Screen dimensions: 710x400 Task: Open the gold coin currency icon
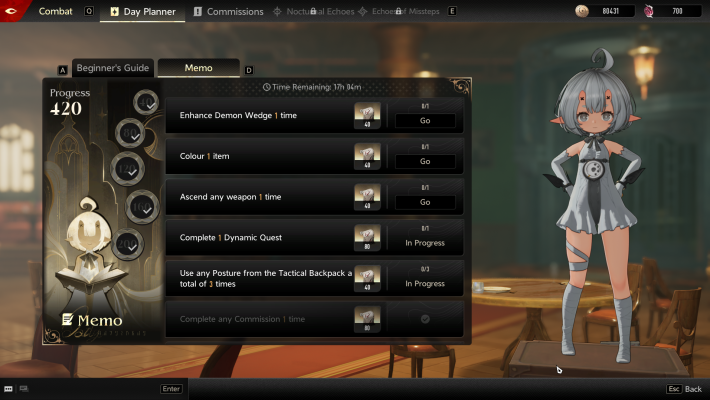tap(582, 11)
